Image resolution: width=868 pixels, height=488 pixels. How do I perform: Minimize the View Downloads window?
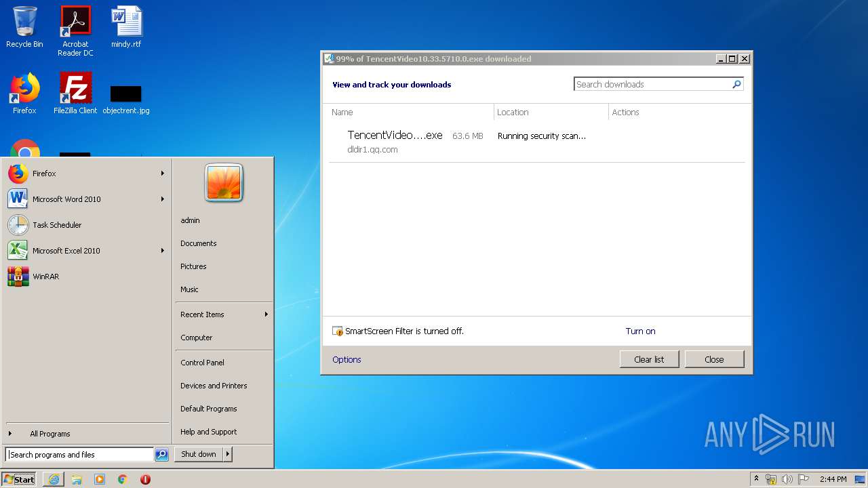click(x=720, y=59)
